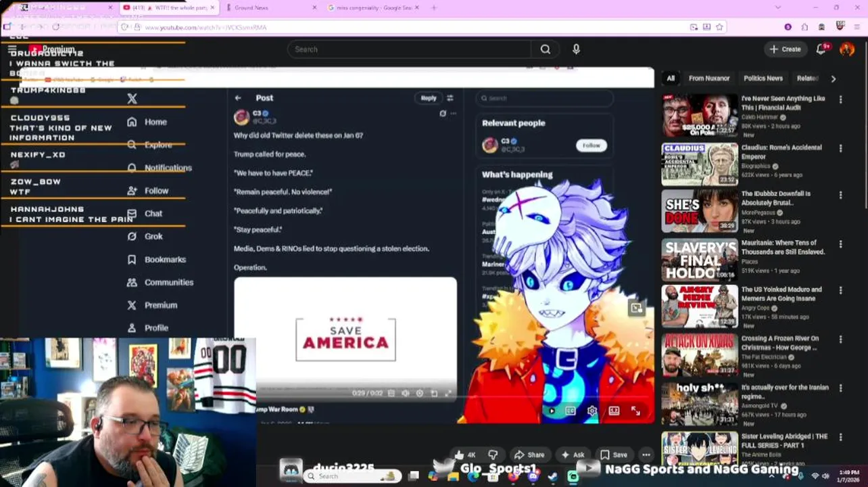
Task: Focus the X search field
Action: pos(544,98)
